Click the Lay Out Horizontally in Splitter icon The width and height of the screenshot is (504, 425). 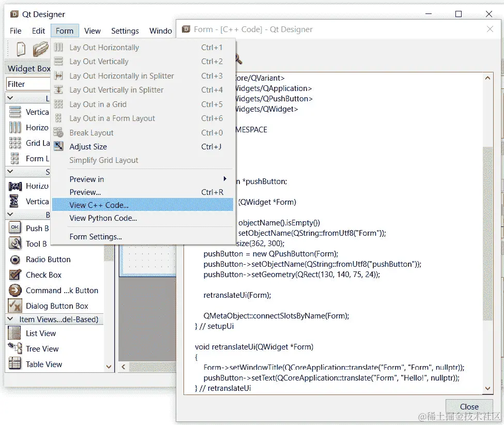point(58,75)
